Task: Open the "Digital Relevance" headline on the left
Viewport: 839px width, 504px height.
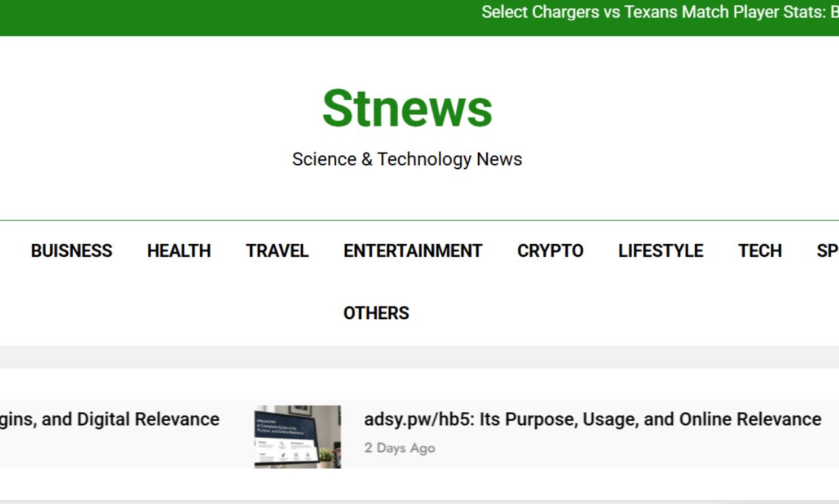Action: (x=109, y=419)
